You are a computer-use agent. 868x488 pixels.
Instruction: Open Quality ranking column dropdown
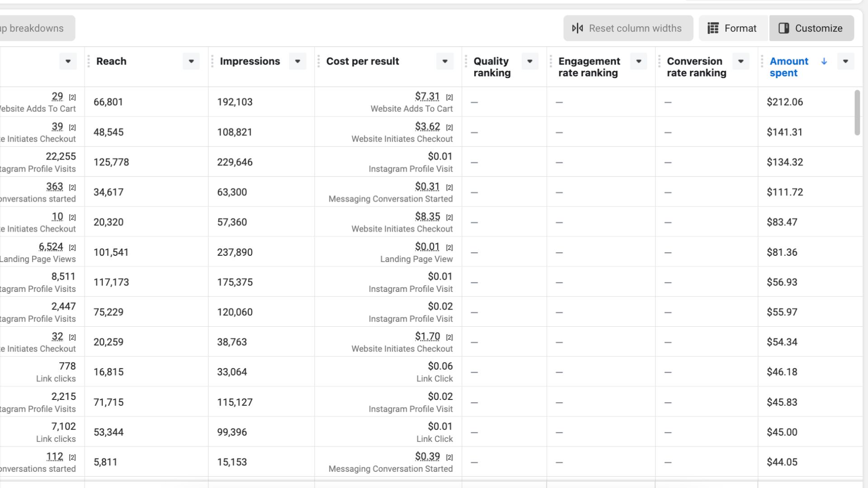point(530,61)
